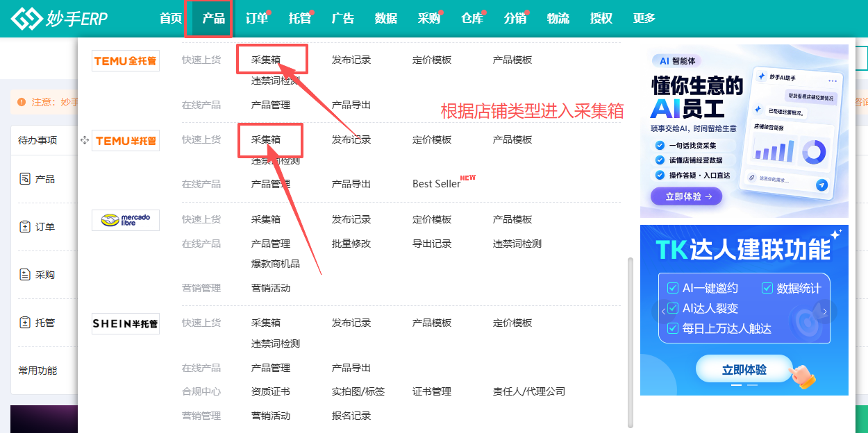The image size is (868, 433).
Task: Show previous slide on TK达人 banner
Action: 663,311
